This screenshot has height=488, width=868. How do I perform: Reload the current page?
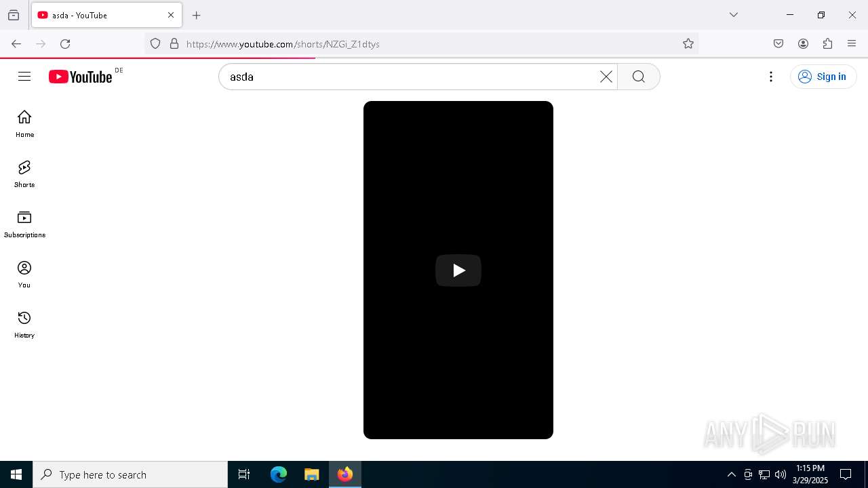[x=65, y=43]
